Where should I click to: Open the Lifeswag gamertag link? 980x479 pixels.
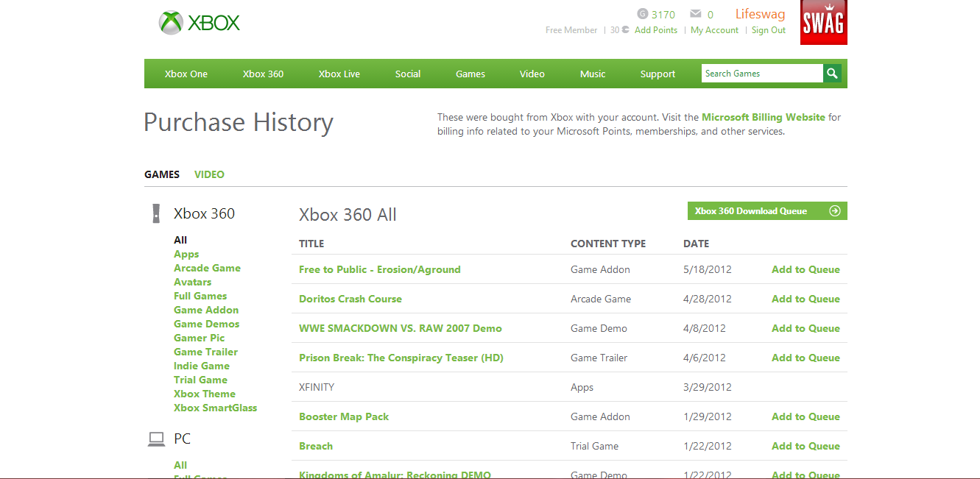pos(760,14)
